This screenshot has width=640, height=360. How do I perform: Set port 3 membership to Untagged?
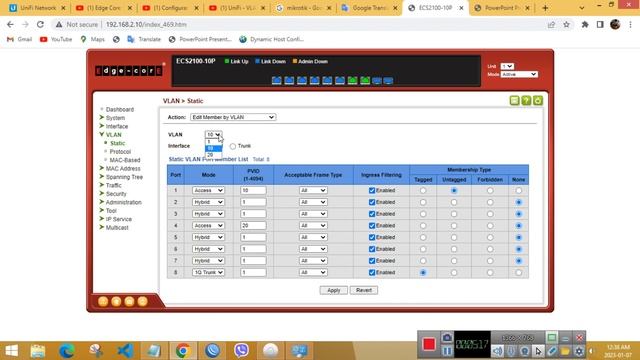click(454, 214)
